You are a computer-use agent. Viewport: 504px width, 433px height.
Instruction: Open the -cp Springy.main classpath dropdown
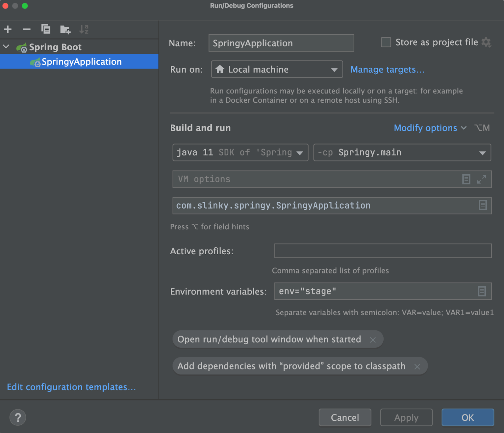tap(402, 152)
